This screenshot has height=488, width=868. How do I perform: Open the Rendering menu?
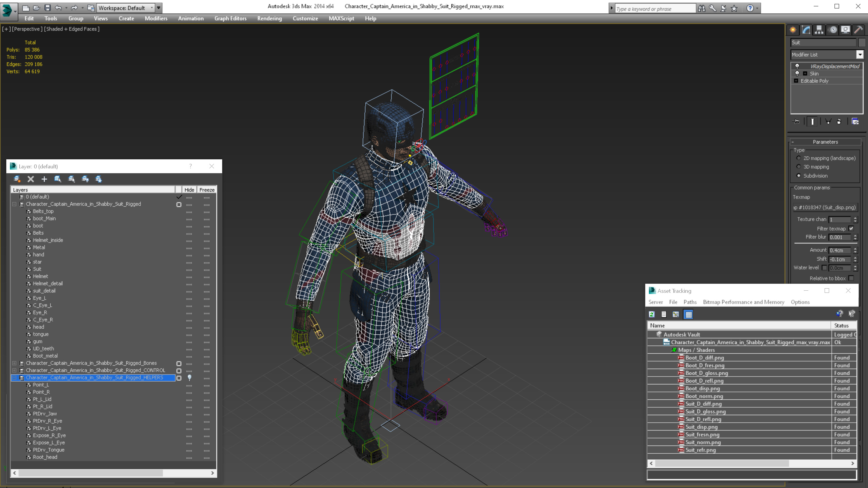[x=269, y=18]
